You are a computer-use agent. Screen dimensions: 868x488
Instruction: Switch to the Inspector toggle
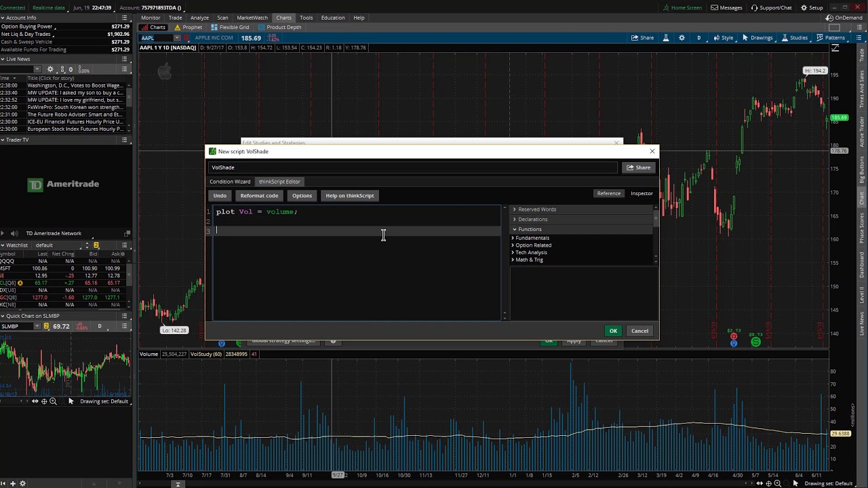(642, 194)
